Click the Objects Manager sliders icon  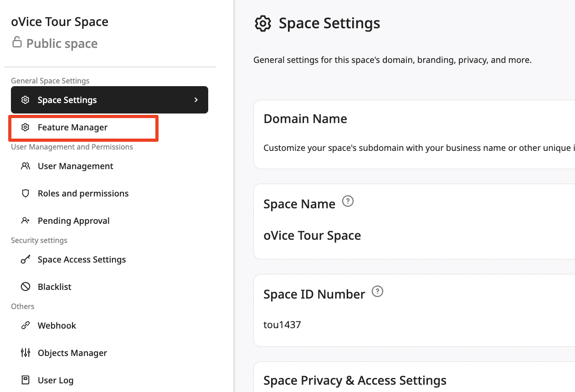point(26,353)
